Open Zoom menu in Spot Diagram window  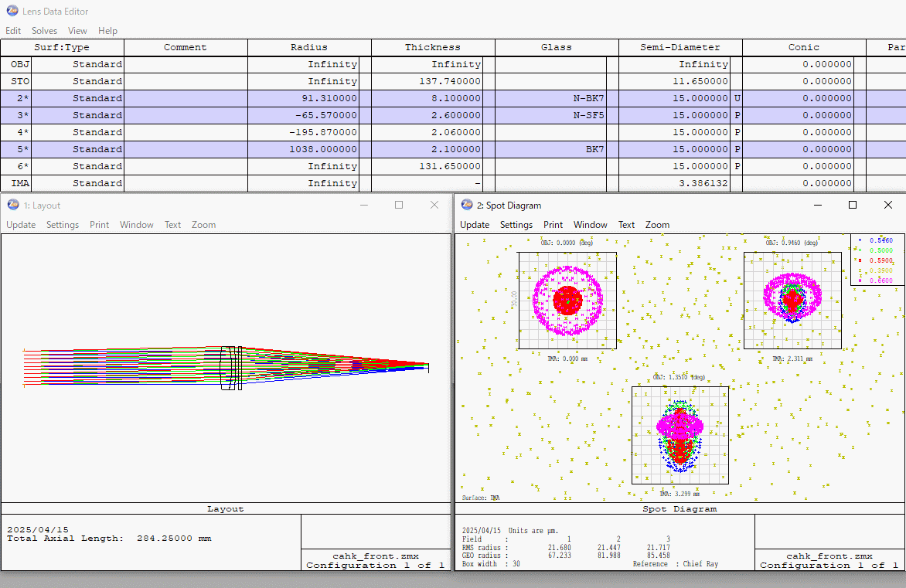point(658,225)
